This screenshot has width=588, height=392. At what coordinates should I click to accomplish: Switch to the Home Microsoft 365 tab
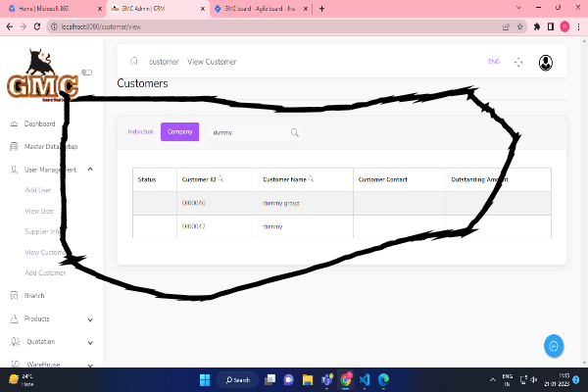point(49,8)
